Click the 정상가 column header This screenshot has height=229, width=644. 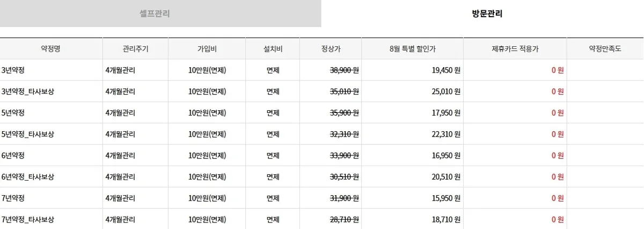point(331,49)
